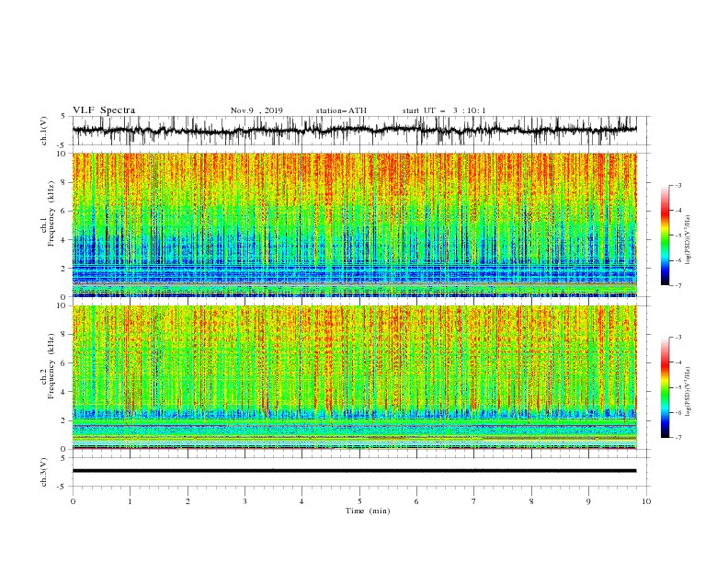Click the "-7" tick on ch.1 colorbar
This screenshot has height=563, width=728.
[677, 285]
